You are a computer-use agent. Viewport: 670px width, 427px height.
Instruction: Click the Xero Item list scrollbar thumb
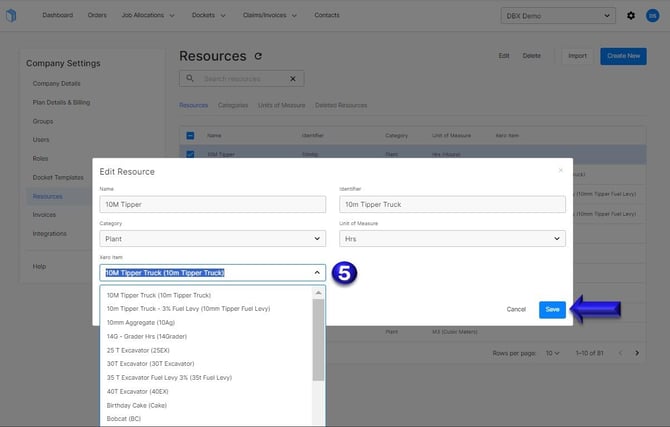click(318, 340)
